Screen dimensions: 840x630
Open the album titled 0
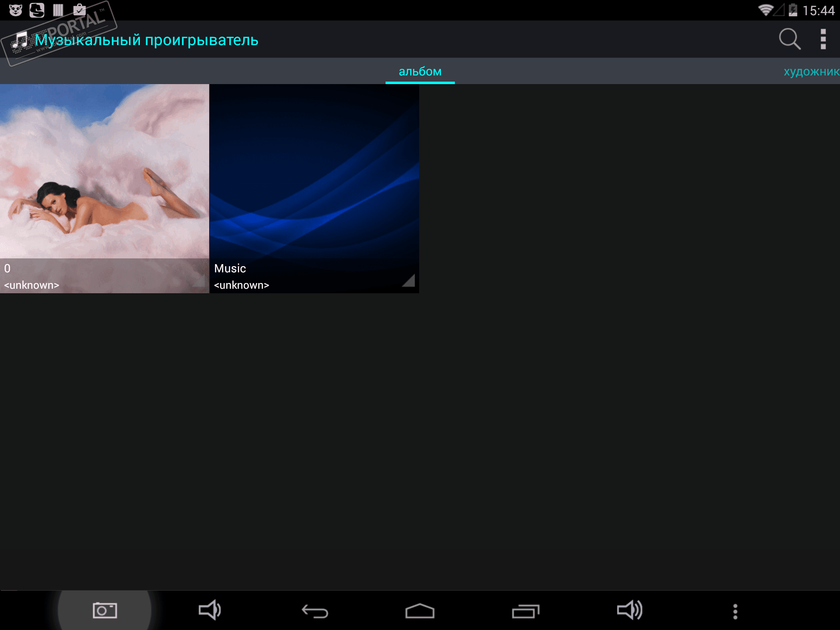point(104,172)
